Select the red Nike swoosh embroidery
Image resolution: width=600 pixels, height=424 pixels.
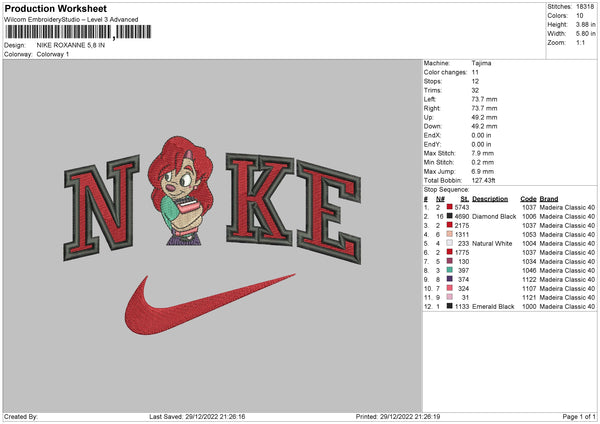(x=210, y=304)
